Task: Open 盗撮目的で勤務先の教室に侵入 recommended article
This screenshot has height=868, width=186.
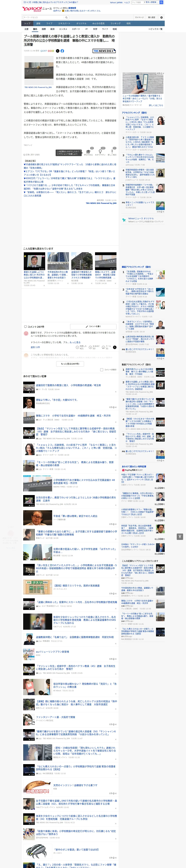Action: 69,385
